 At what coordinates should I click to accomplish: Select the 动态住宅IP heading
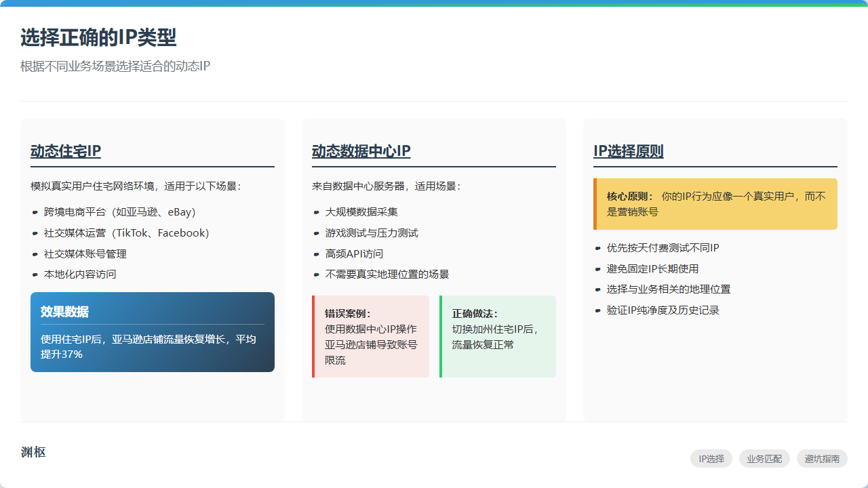pos(66,151)
